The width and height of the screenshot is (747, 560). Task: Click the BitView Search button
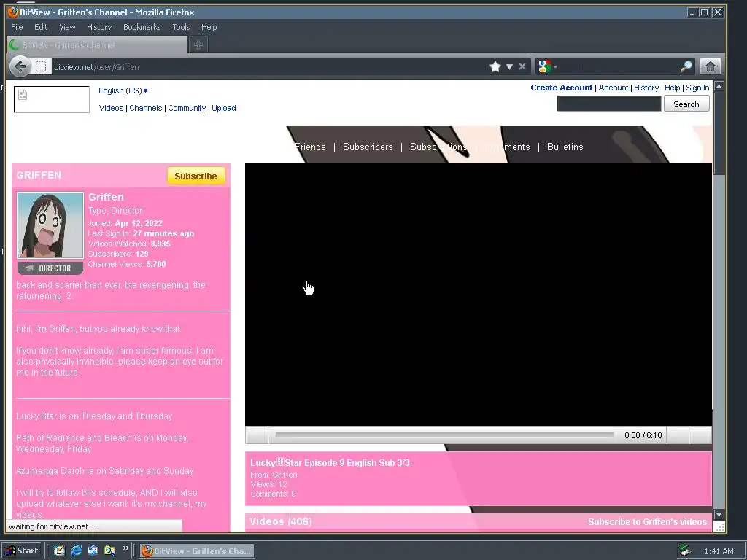686,104
